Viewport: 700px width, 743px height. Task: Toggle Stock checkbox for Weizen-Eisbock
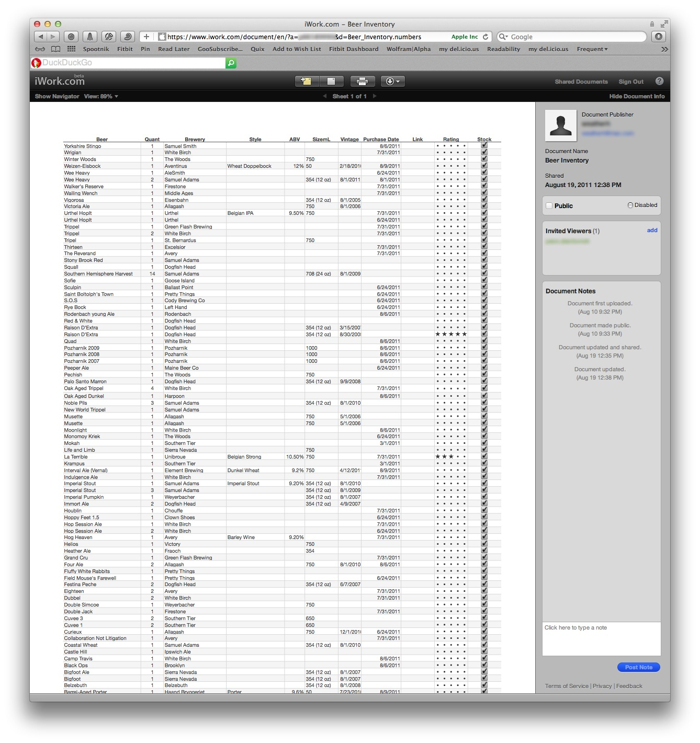pos(484,166)
